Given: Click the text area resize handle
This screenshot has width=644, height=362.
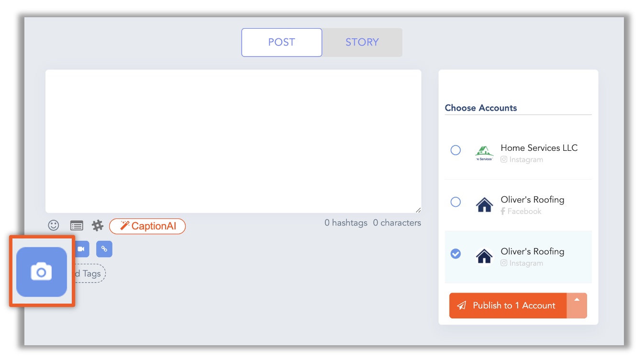Looking at the screenshot, I should point(418,210).
